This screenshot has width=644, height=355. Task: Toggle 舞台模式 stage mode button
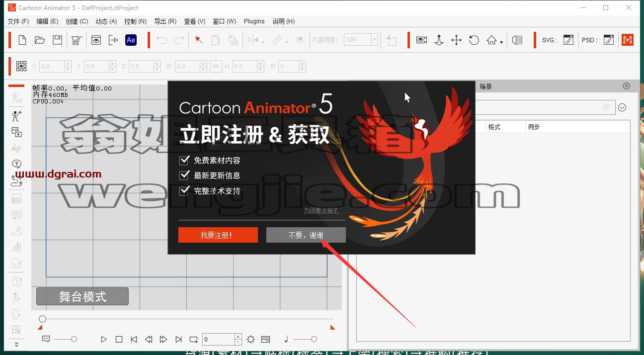pos(82,296)
